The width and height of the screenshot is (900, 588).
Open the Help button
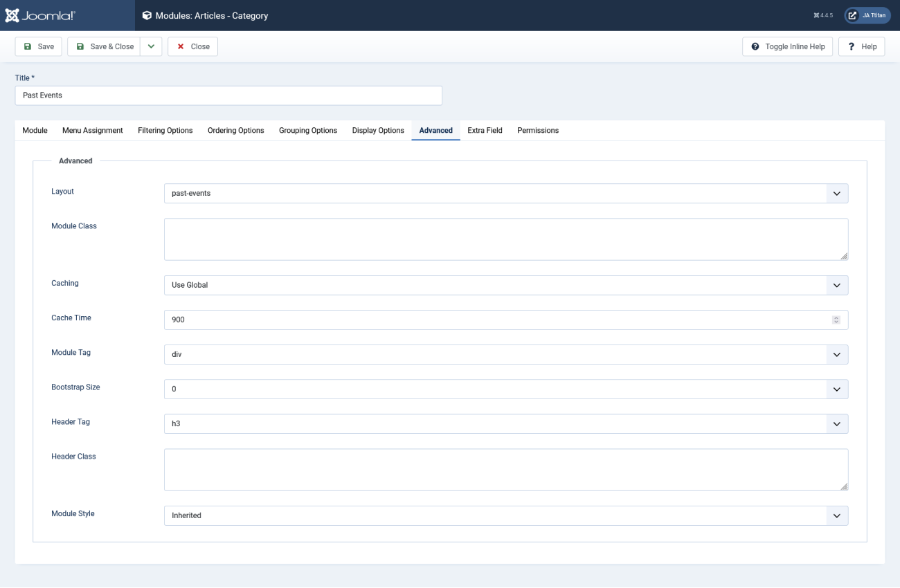862,46
